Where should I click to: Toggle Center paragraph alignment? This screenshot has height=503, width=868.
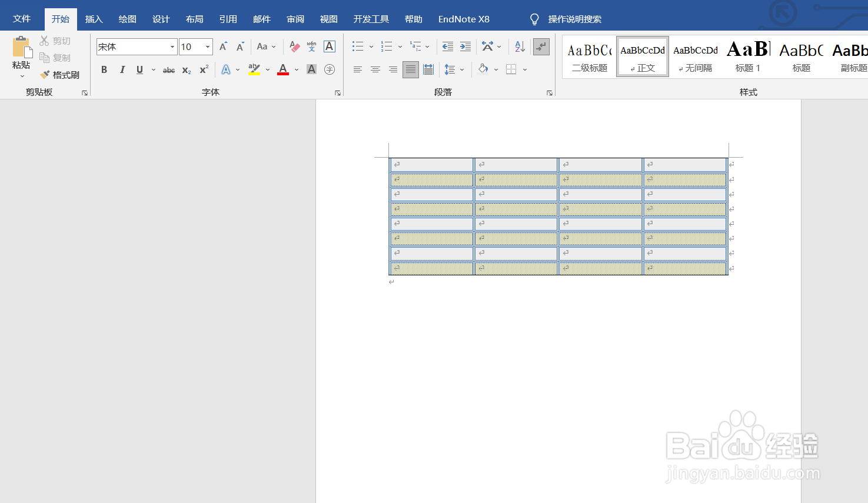pyautogui.click(x=375, y=69)
